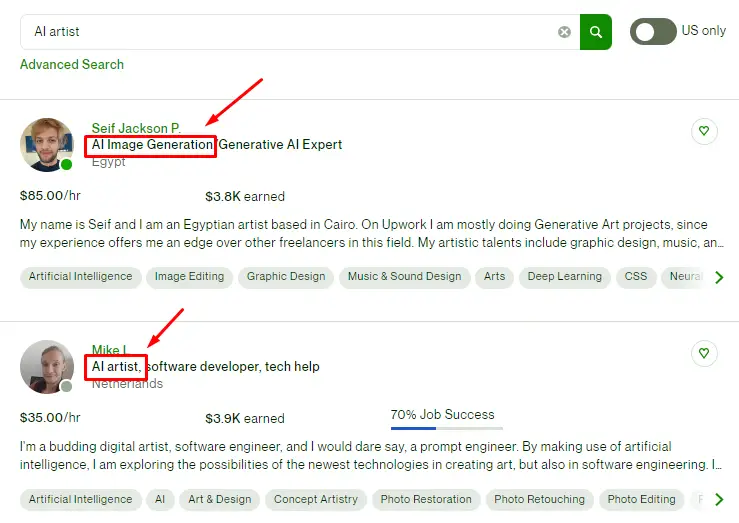The width and height of the screenshot is (739, 523).
Task: Select Mike's Artificial Intelligence tag
Action: click(81, 499)
